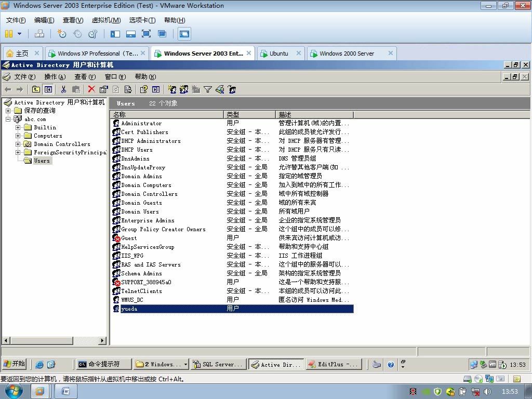Click the up one level folder icon
Viewport: 532px width, 399px height.
point(36,89)
